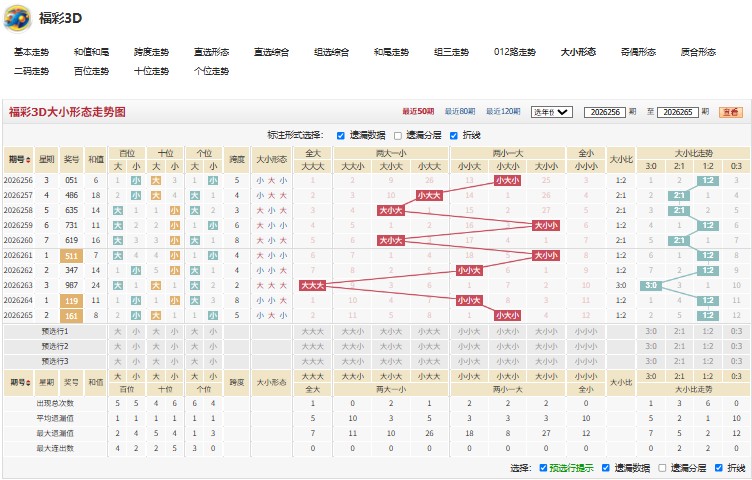Click red 大小大 marker in row 2026258

(391, 211)
